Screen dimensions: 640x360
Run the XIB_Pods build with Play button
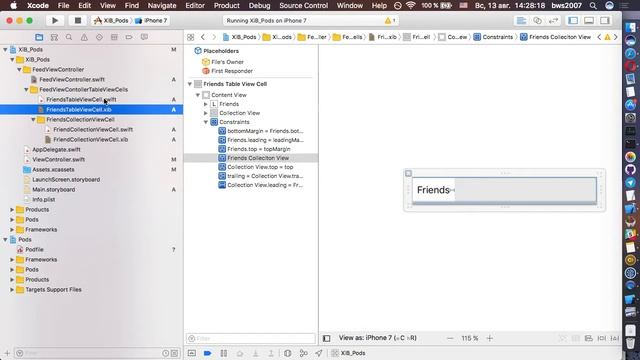[55, 20]
